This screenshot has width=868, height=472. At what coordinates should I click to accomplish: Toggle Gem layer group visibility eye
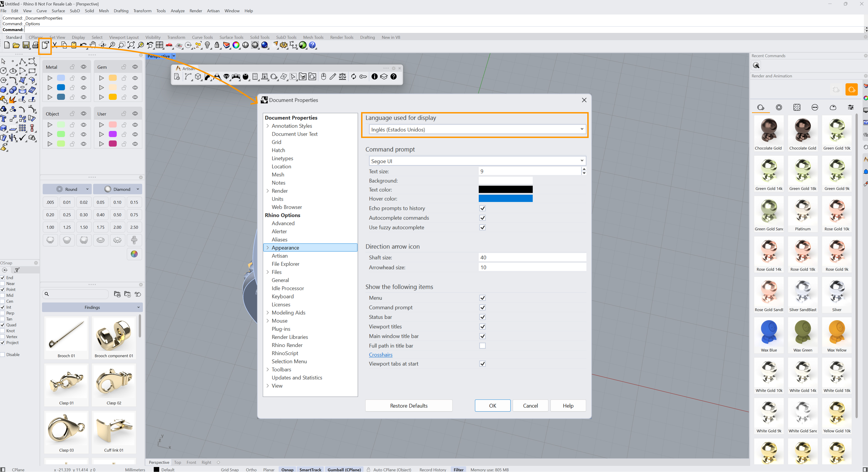pyautogui.click(x=135, y=67)
